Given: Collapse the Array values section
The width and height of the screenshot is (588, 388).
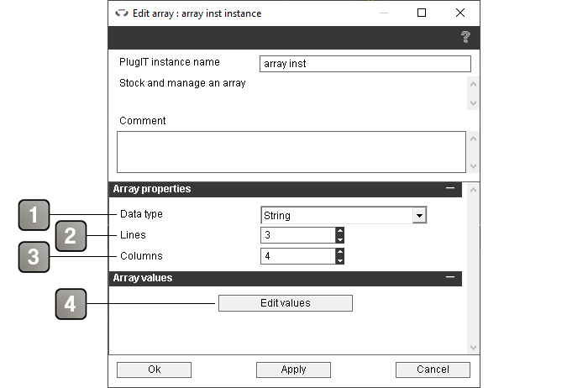Looking at the screenshot, I should [x=450, y=277].
